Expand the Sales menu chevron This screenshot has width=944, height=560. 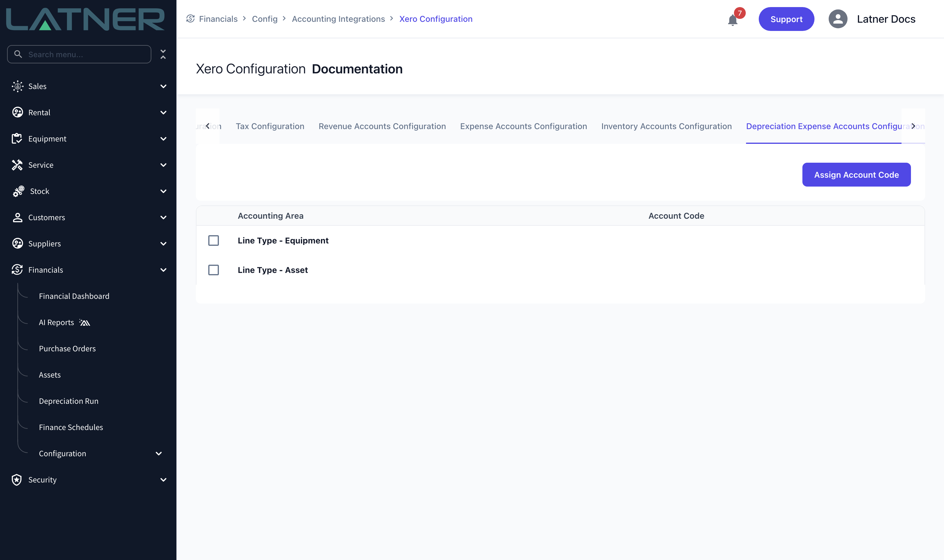click(163, 86)
